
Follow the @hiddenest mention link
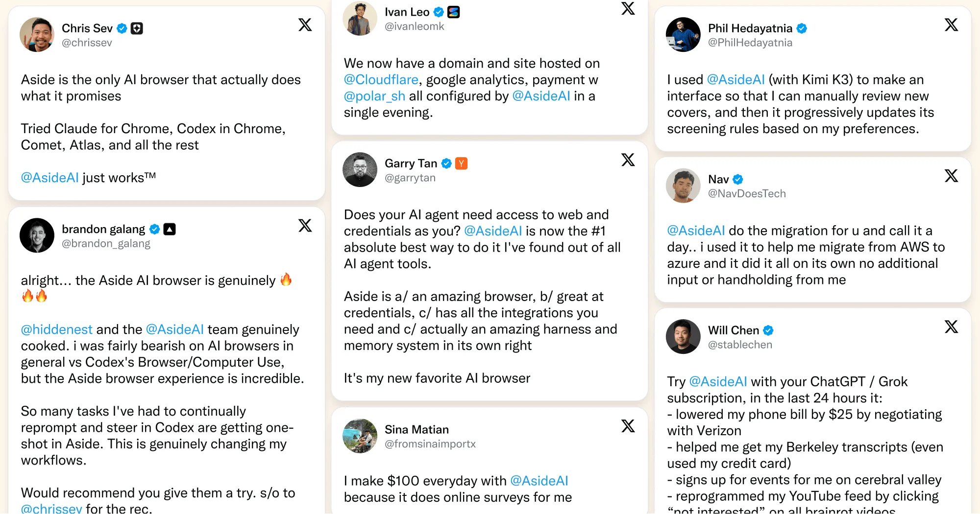pyautogui.click(x=56, y=329)
